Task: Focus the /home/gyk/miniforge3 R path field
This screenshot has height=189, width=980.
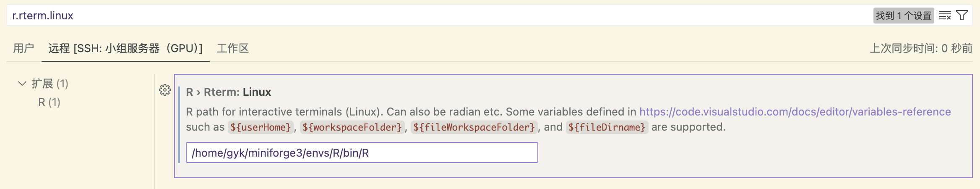Action: pyautogui.click(x=362, y=152)
